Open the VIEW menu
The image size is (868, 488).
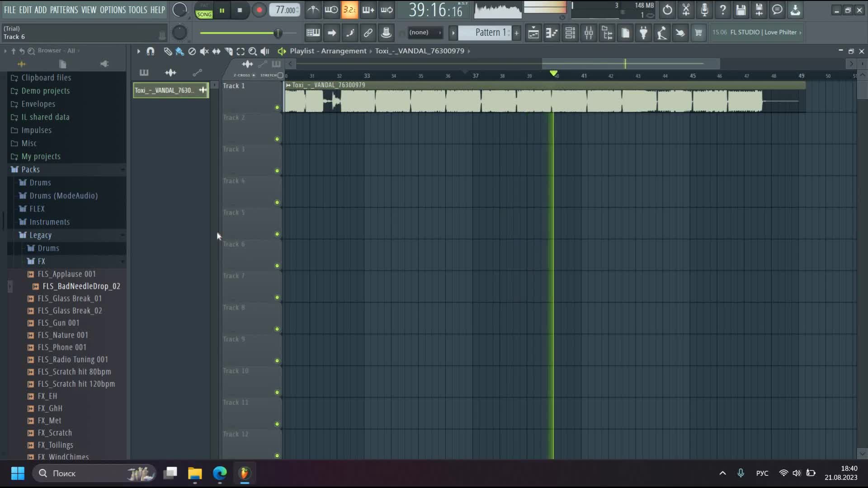click(x=89, y=9)
